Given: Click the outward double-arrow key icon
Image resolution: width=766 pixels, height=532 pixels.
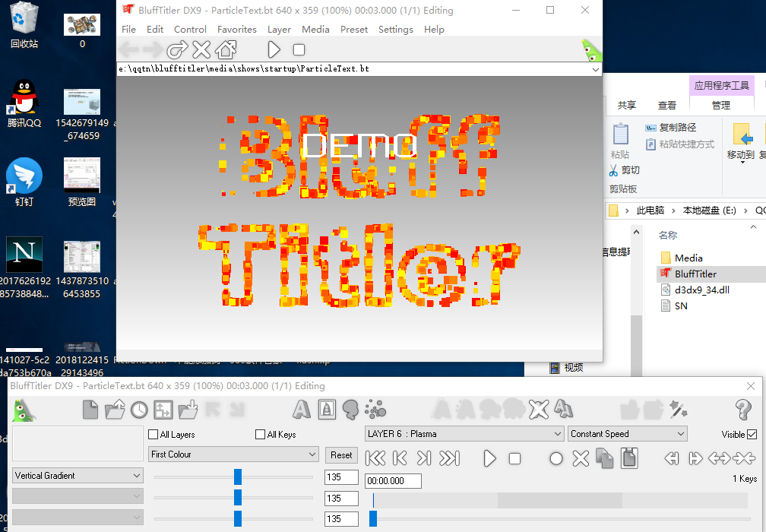Looking at the screenshot, I should pyautogui.click(x=719, y=458).
